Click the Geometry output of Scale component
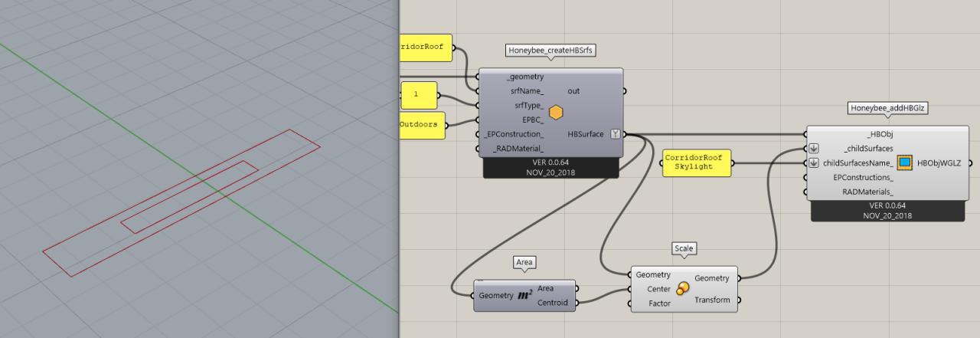This screenshot has width=980, height=338. tap(712, 278)
